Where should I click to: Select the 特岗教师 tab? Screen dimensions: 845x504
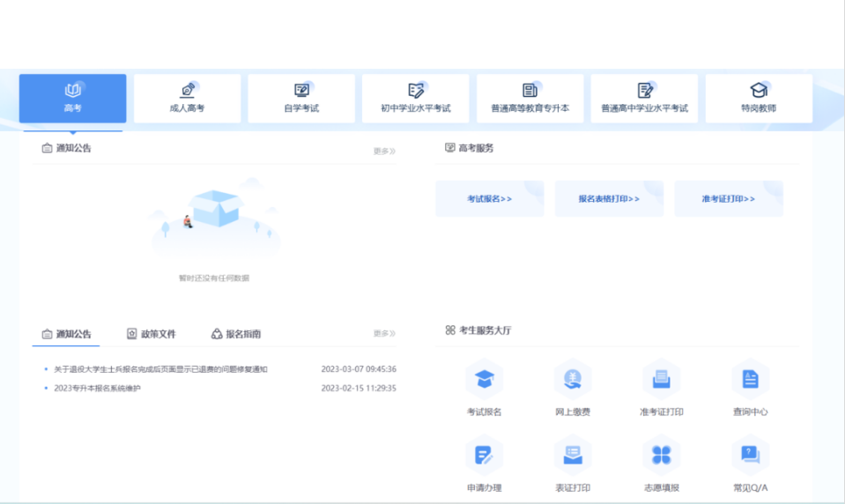coord(759,99)
